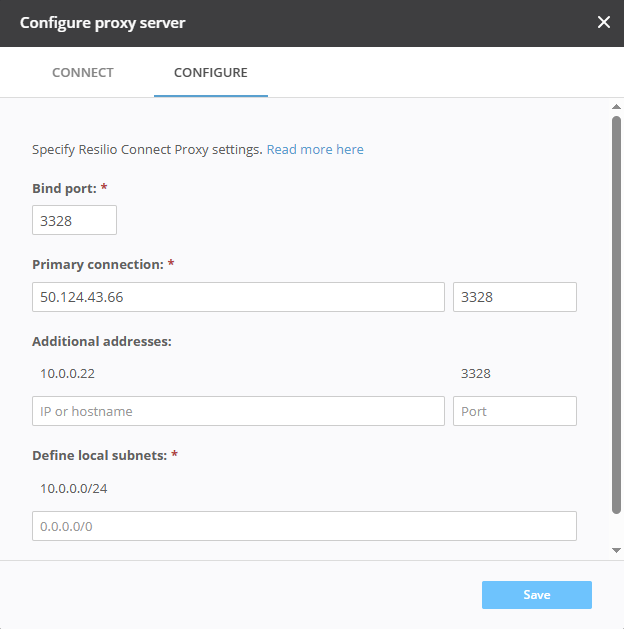
Task: Click the scrollbar up arrow
Action: pos(616,106)
